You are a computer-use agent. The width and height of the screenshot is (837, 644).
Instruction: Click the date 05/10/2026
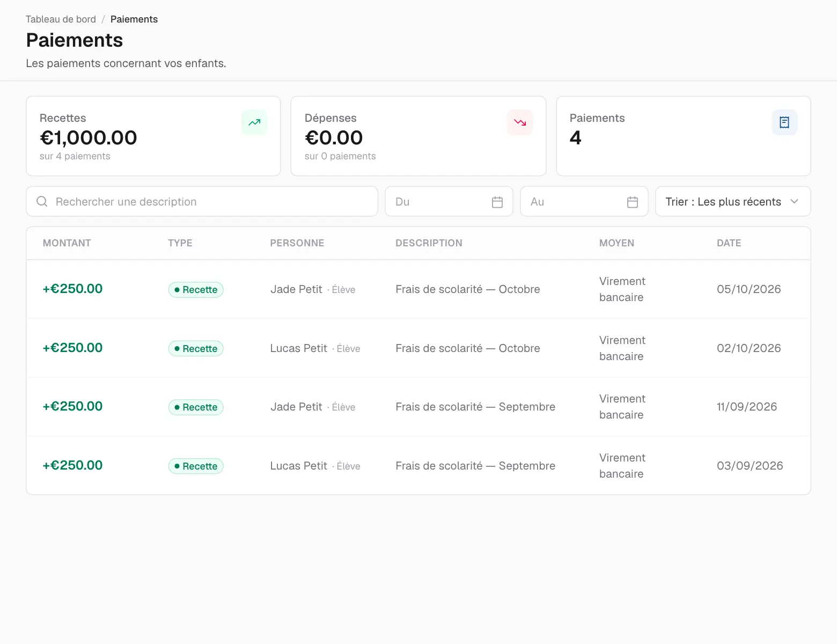[x=749, y=289]
